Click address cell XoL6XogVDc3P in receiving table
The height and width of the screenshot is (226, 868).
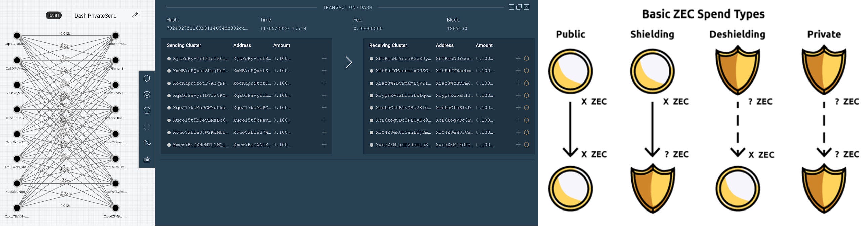(x=455, y=120)
